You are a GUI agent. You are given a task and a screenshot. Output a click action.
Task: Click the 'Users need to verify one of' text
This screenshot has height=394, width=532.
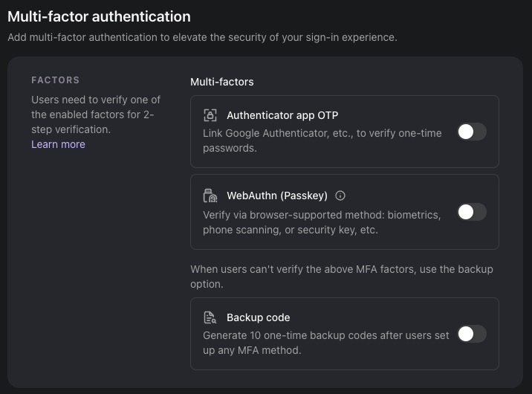96,114
